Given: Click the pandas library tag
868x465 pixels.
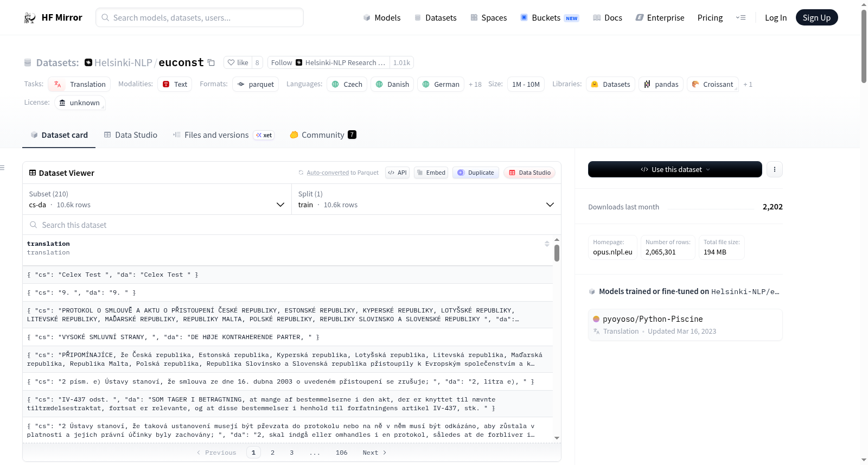Looking at the screenshot, I should [x=661, y=84].
